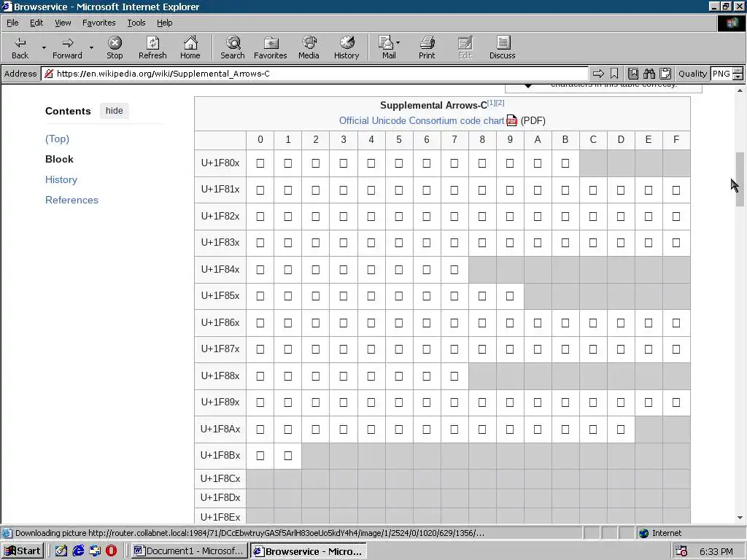747x560 pixels.
Task: Jump to the References section link
Action: pos(71,200)
